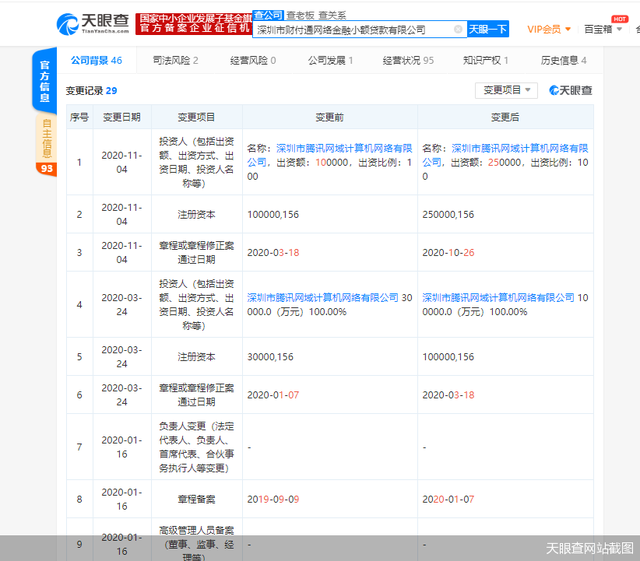Click the 天眼一下 search button
Screen dimensions: 640x561
pos(488,29)
